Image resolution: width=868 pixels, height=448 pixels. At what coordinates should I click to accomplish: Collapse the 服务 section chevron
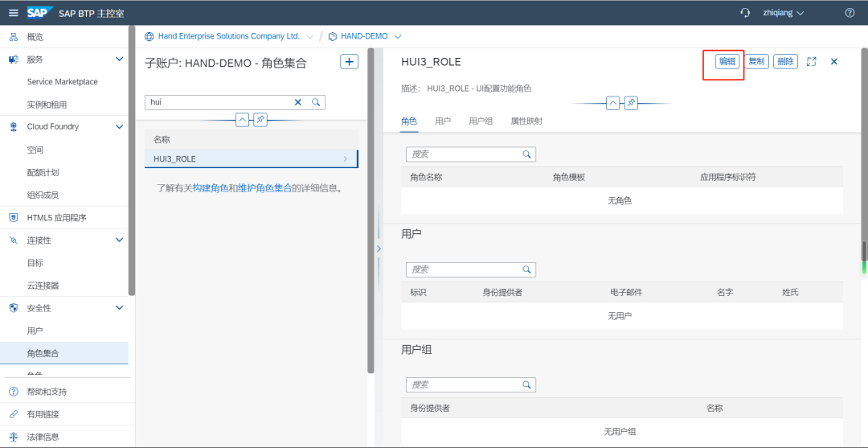pyautogui.click(x=119, y=60)
